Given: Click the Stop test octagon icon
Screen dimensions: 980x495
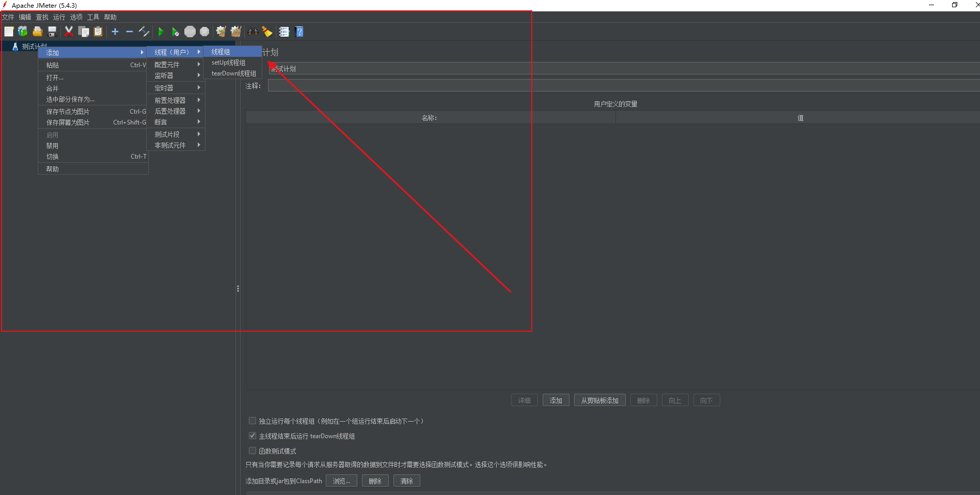Looking at the screenshot, I should (x=190, y=32).
